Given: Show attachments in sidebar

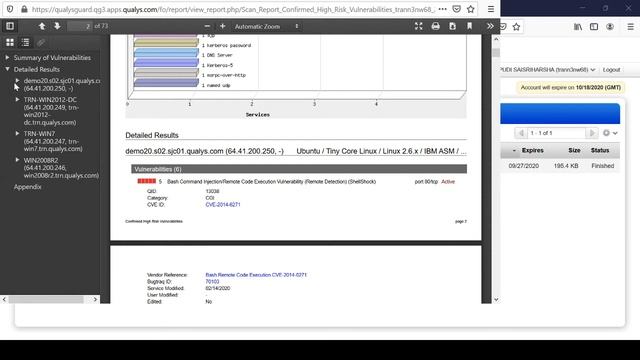Looking at the screenshot, I should (41, 42).
